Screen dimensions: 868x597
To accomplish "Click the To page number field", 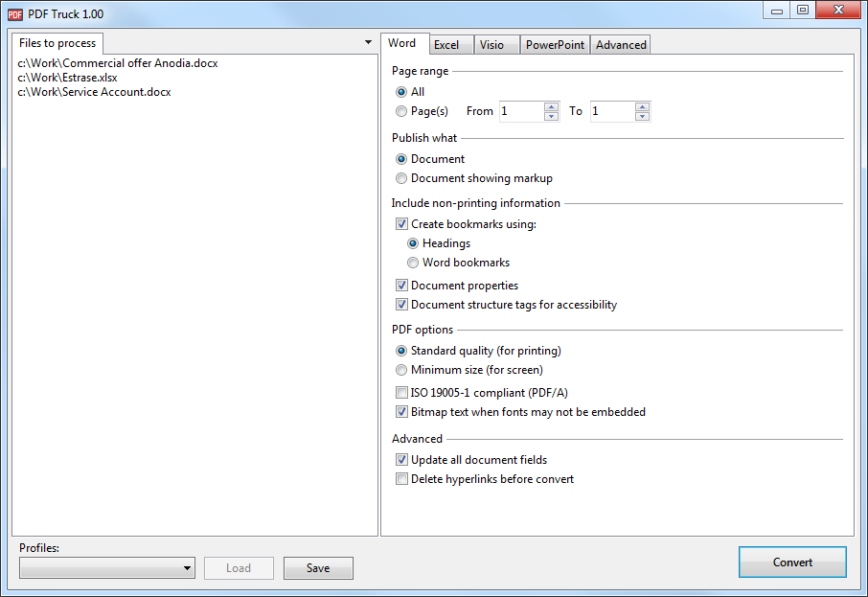I will tap(613, 111).
